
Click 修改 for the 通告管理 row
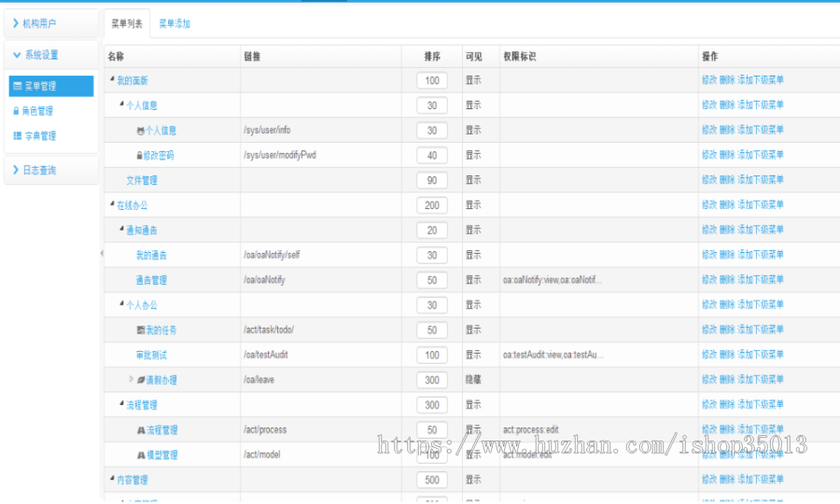[709, 280]
